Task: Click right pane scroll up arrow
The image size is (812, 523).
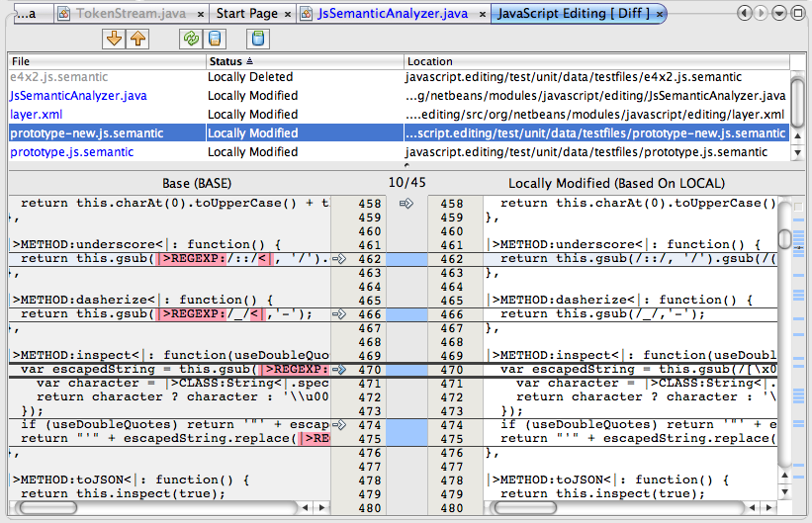Action: [785, 475]
